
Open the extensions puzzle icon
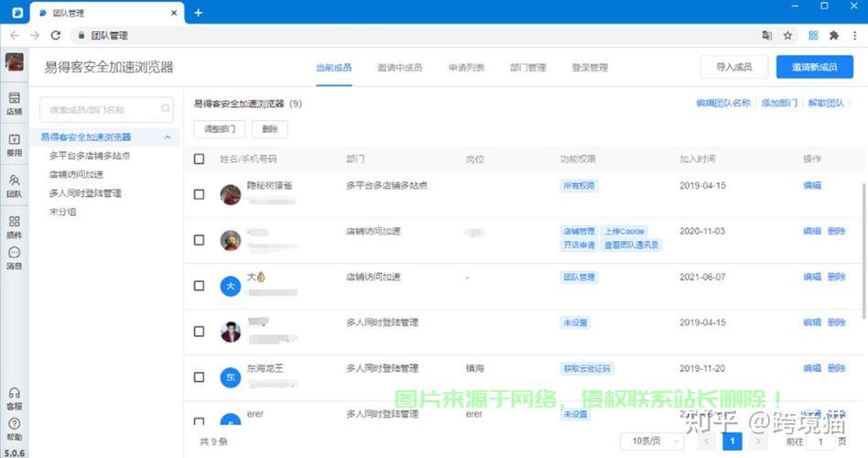[x=834, y=36]
